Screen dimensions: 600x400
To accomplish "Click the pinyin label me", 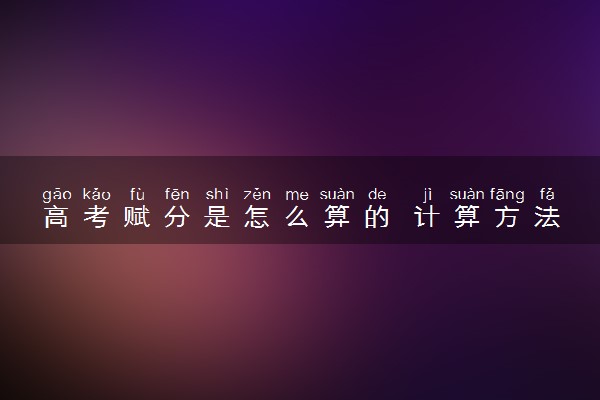I will (x=297, y=196).
